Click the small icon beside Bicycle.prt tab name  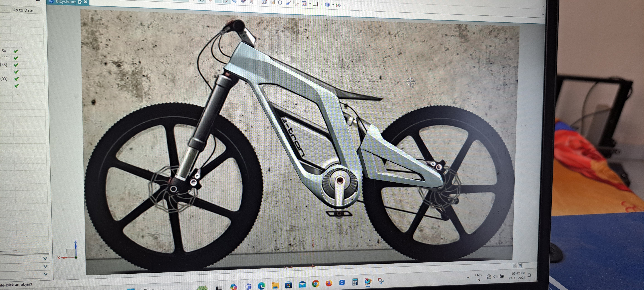click(x=80, y=2)
